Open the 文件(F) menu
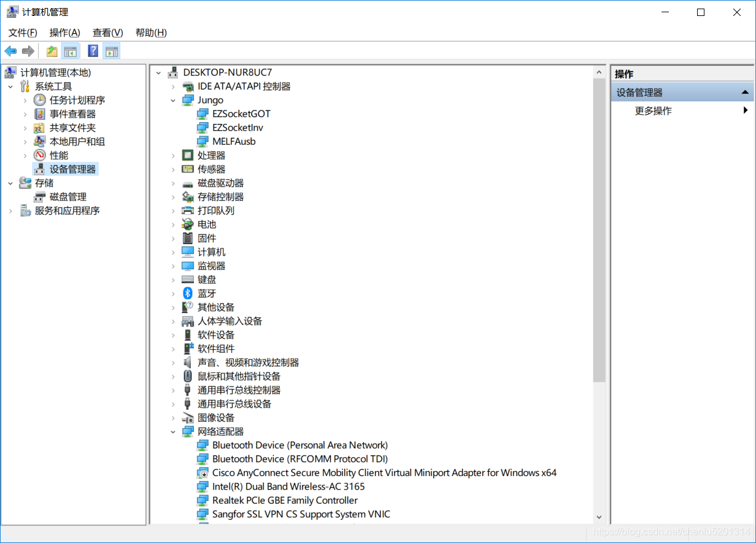The height and width of the screenshot is (543, 756). (x=23, y=33)
